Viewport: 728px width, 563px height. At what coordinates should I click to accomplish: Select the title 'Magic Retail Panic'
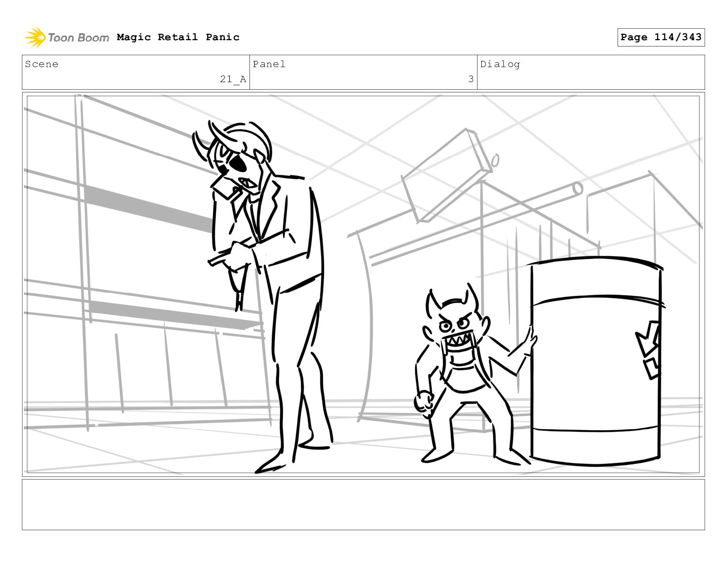(x=178, y=37)
